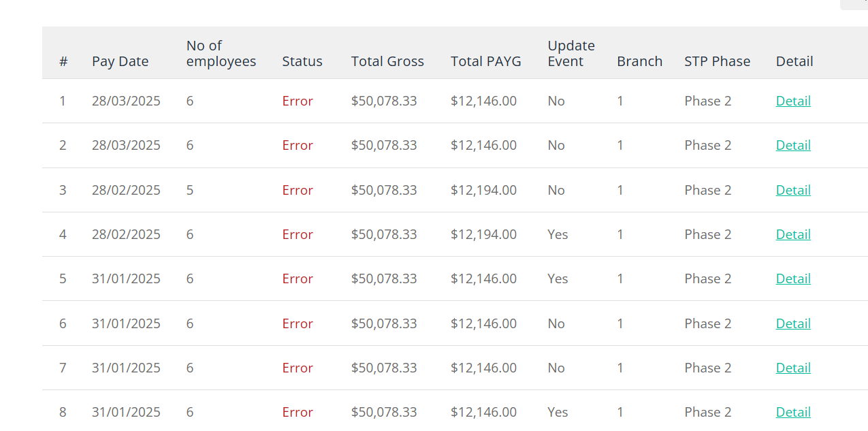Viewport: 868px width, 431px height.
Task: Click the Total PAYG column header
Action: 486,61
